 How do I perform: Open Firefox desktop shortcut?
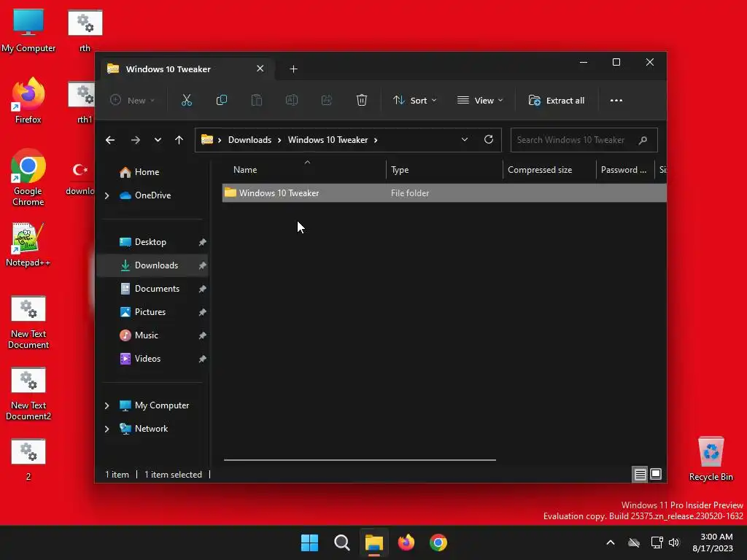tap(28, 101)
